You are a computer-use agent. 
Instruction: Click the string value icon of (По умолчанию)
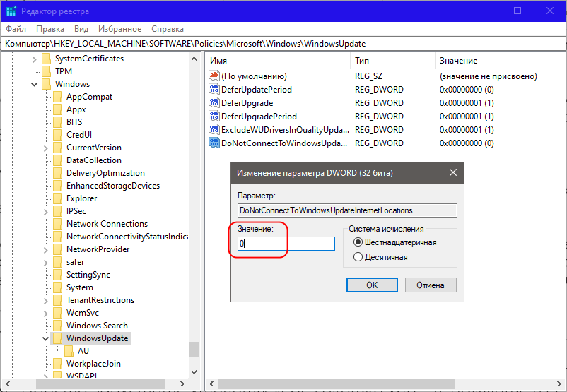coord(214,76)
